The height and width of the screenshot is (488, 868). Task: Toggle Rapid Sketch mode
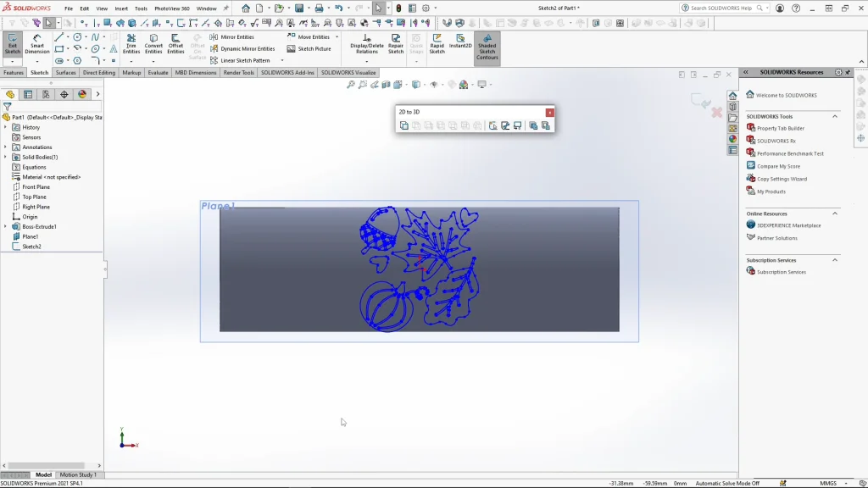(437, 44)
